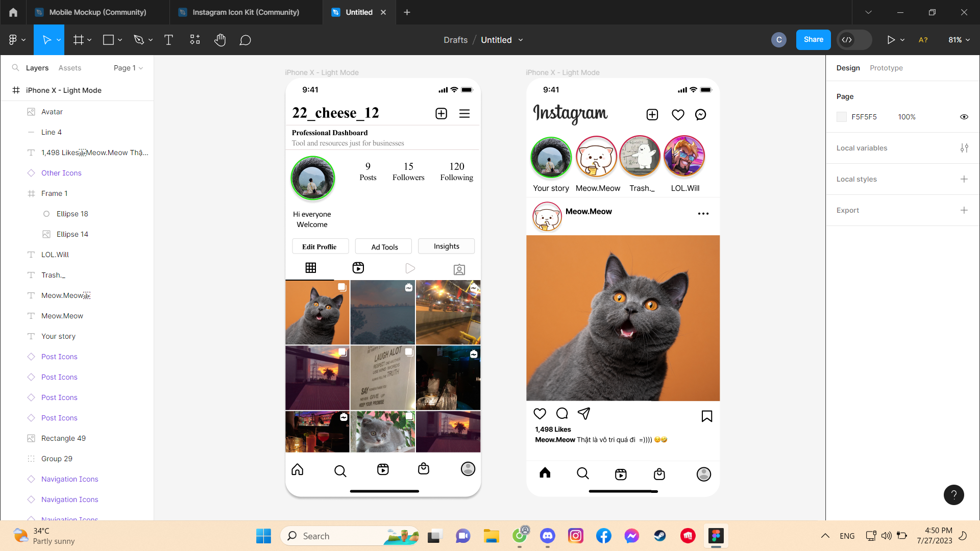Select the Hand tool

pyautogui.click(x=220, y=40)
